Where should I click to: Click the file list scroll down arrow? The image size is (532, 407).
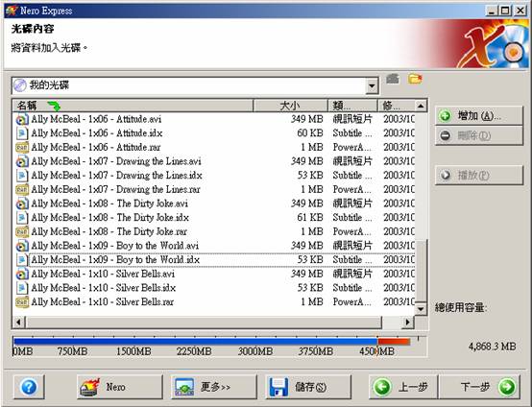421,309
